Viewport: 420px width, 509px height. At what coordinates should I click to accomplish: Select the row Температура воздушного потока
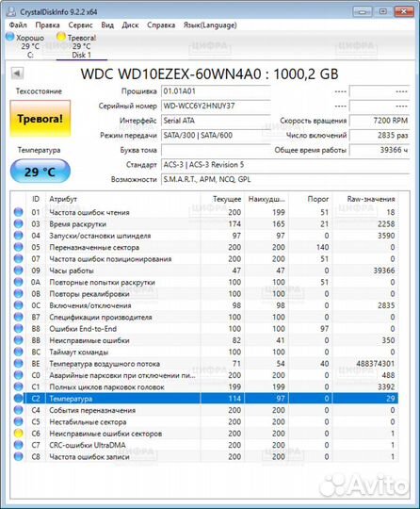pyautogui.click(x=204, y=364)
